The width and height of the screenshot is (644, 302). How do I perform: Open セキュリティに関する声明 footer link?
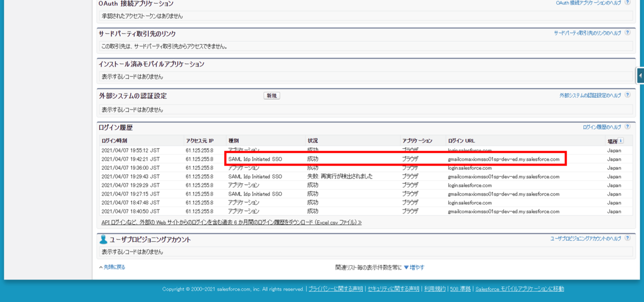coord(393,289)
